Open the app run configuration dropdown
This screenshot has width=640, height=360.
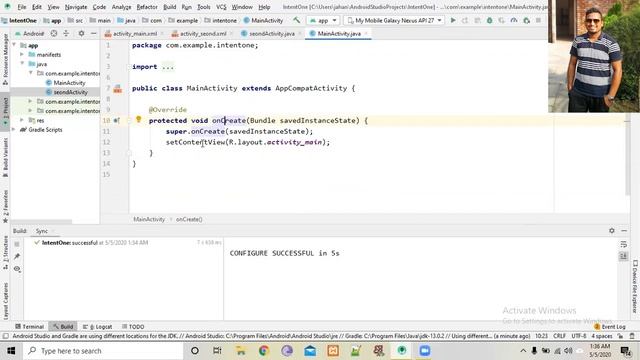323,20
